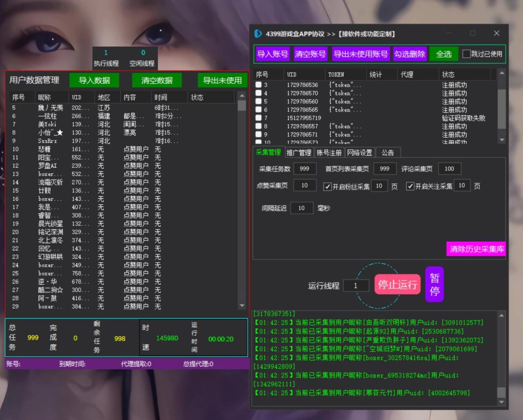Click log entry for user 起源92
Screen dimensions: 523x420
pos(359,331)
